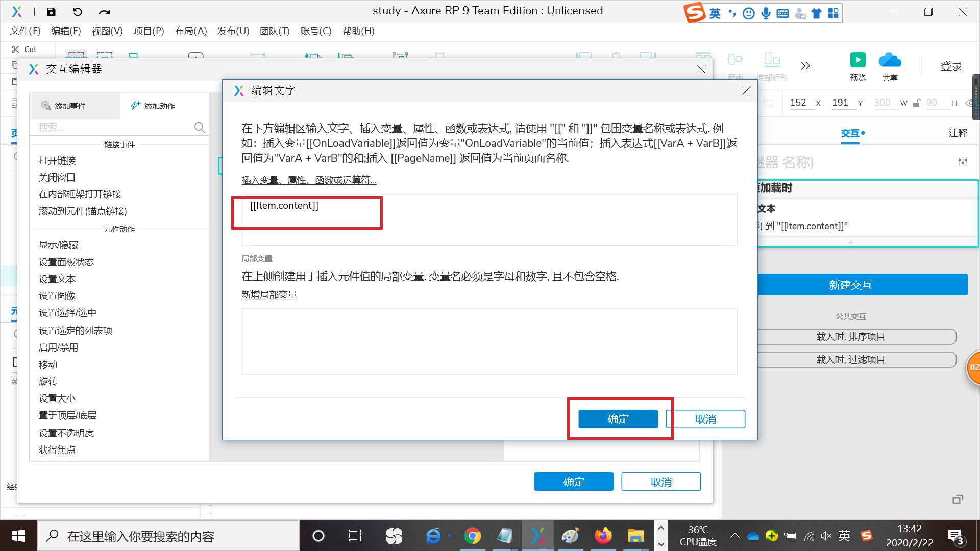The image size is (980, 551).
Task: Click 取消 in 交互编辑器 dialog
Action: [x=661, y=482]
